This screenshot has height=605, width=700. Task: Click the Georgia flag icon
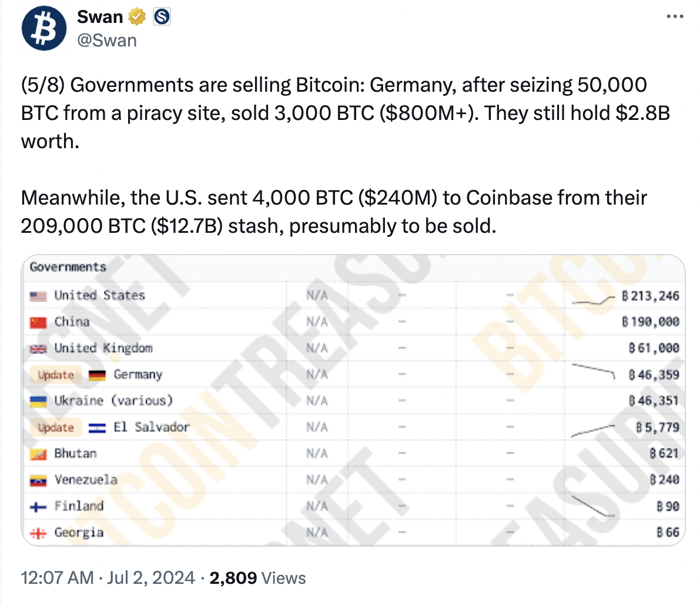pos(38,533)
